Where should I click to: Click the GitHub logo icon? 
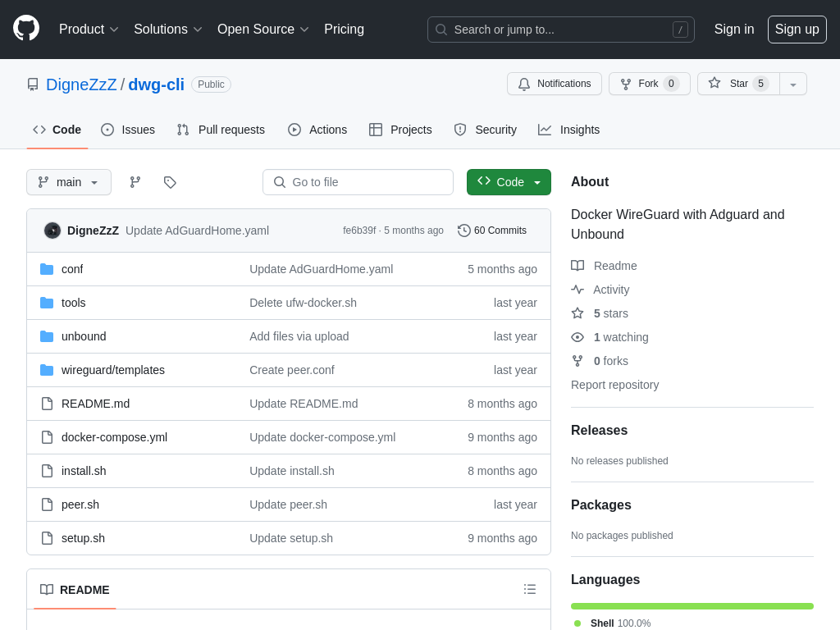point(26,28)
